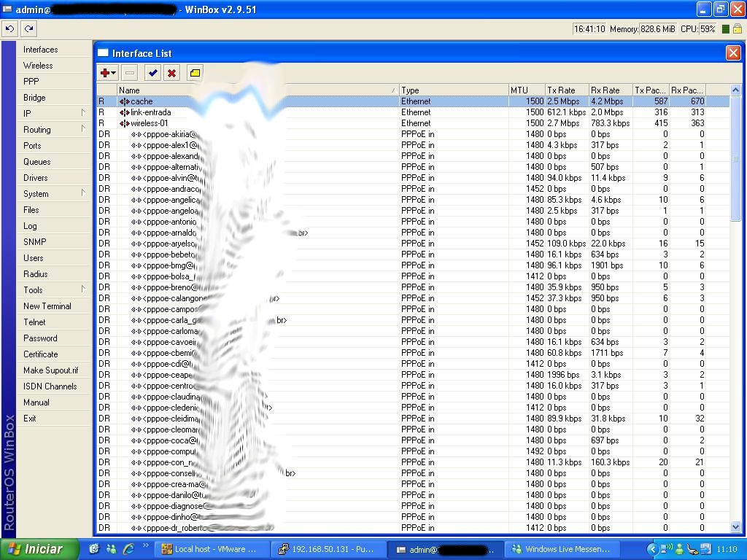Click the Internet Explorer quick launch icon

coord(128,549)
